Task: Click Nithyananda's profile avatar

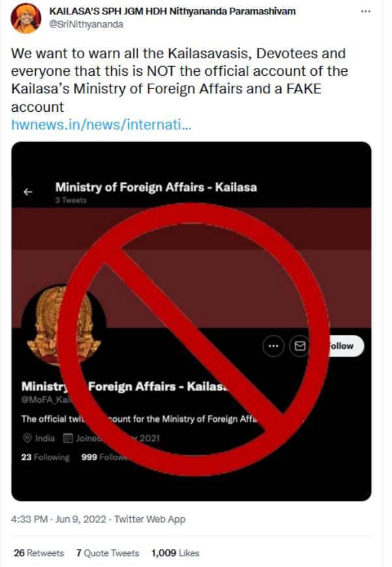Action: coord(24,18)
